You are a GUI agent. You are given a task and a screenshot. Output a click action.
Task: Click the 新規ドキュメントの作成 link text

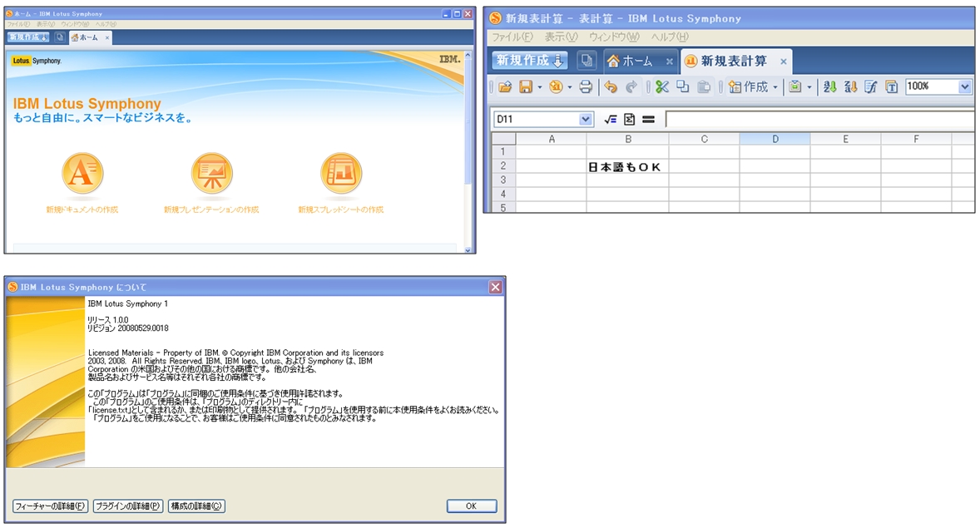point(82,210)
